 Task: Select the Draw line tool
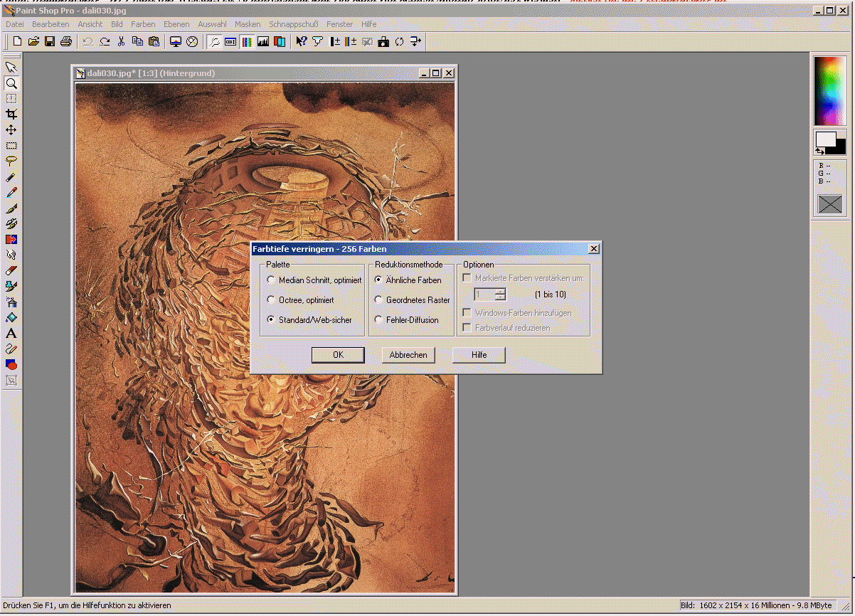[x=11, y=349]
